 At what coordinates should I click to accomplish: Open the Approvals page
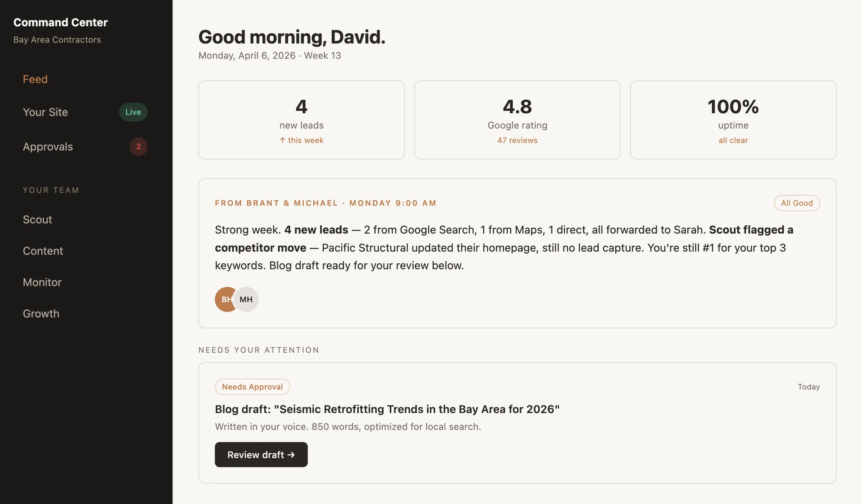[x=48, y=147]
